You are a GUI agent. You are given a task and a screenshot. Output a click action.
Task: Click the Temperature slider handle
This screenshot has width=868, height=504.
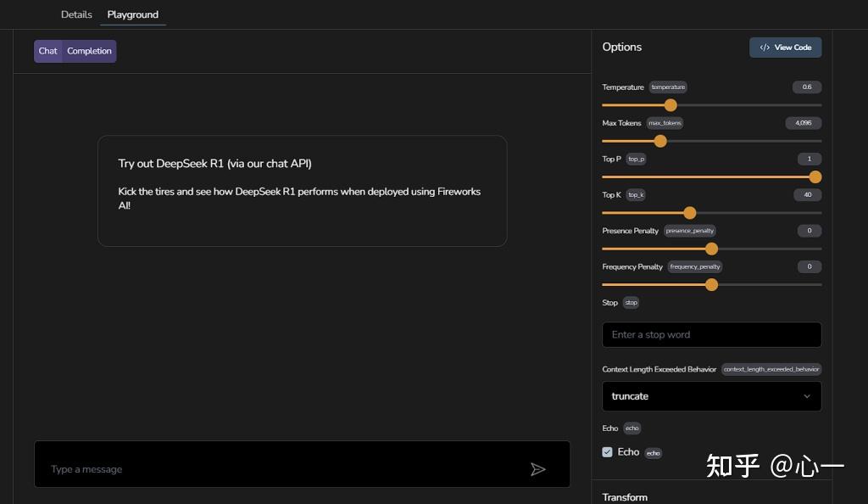click(670, 105)
